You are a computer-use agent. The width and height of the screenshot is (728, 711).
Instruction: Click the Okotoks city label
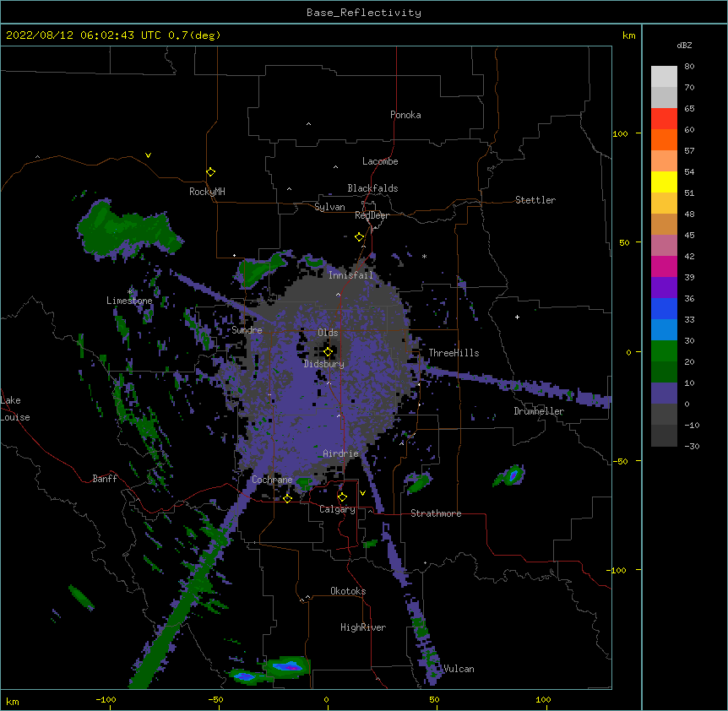tap(348, 591)
